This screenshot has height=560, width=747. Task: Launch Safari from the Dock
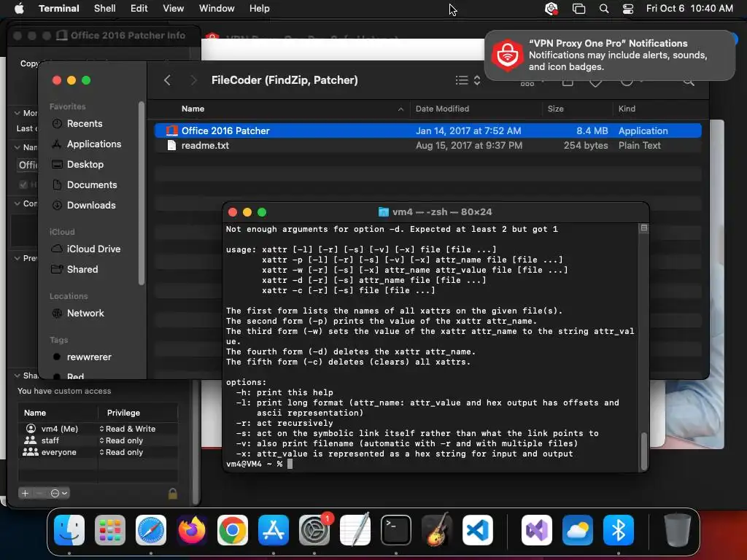151,530
